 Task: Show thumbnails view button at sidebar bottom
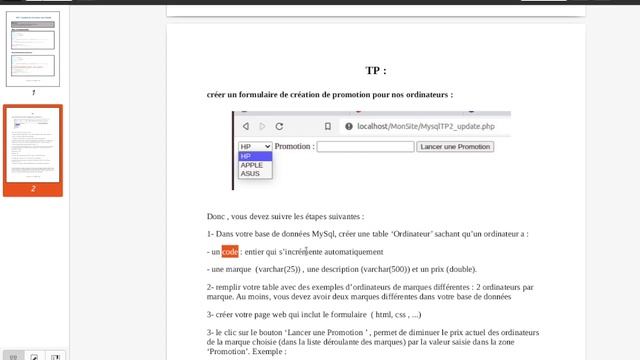click(x=13, y=356)
